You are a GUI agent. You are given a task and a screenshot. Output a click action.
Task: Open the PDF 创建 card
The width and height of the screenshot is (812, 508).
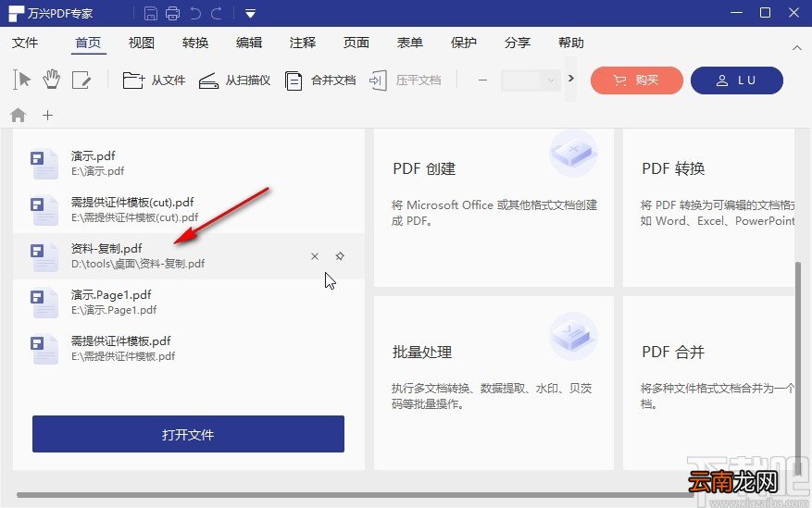coord(493,208)
